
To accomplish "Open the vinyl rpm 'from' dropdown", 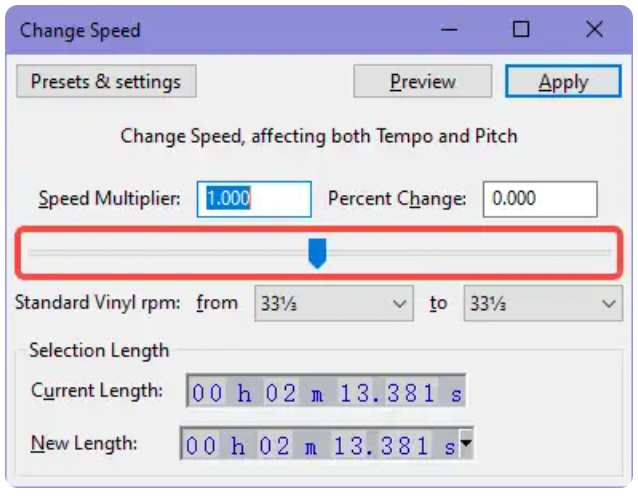I will [334, 304].
